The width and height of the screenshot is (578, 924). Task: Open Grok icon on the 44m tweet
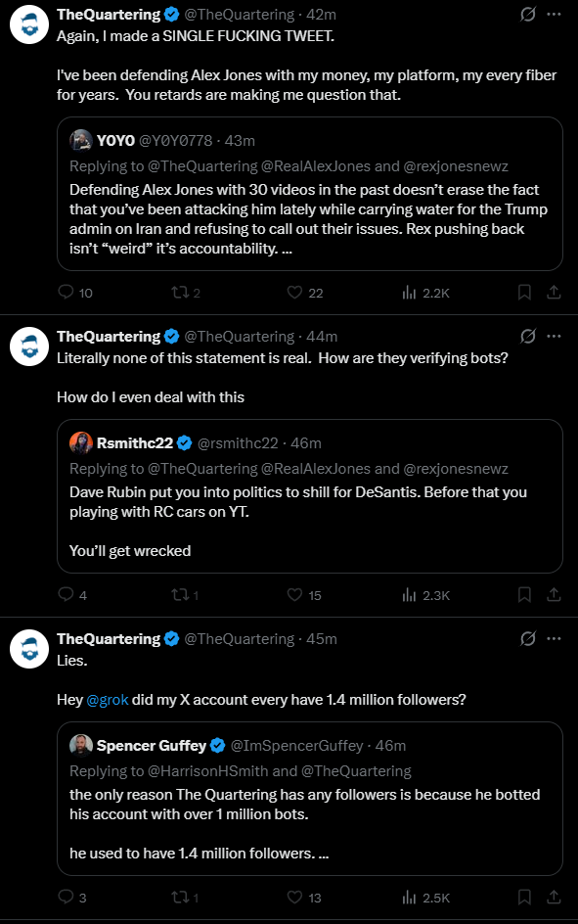(528, 336)
